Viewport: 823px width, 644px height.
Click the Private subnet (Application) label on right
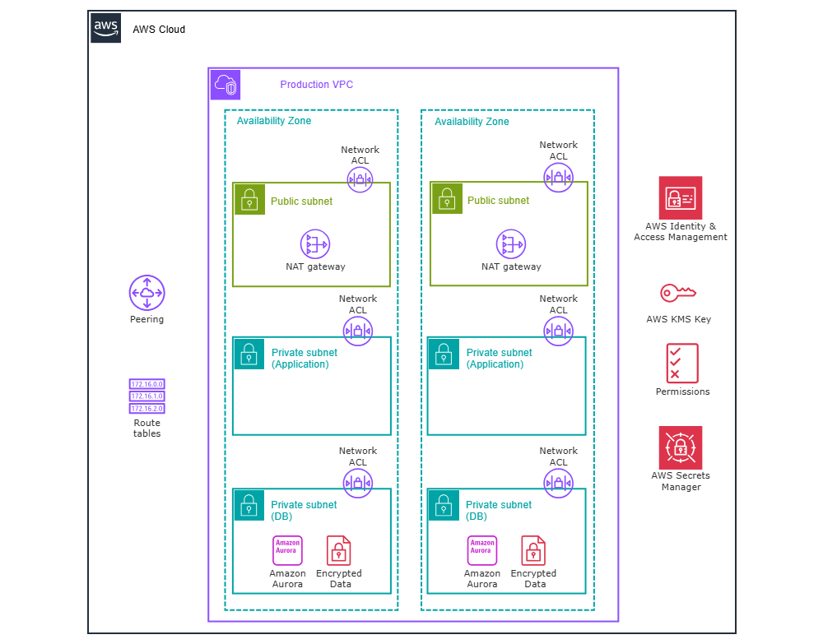500,358
